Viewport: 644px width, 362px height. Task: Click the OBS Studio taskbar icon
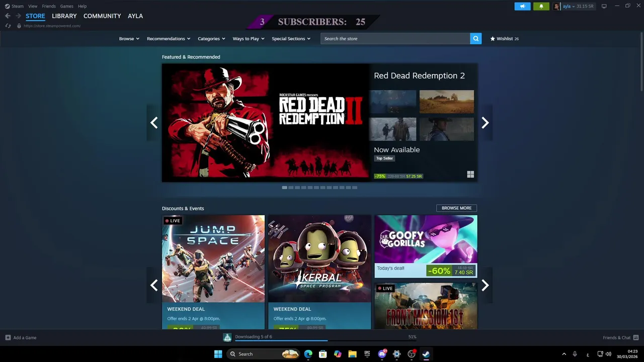412,354
